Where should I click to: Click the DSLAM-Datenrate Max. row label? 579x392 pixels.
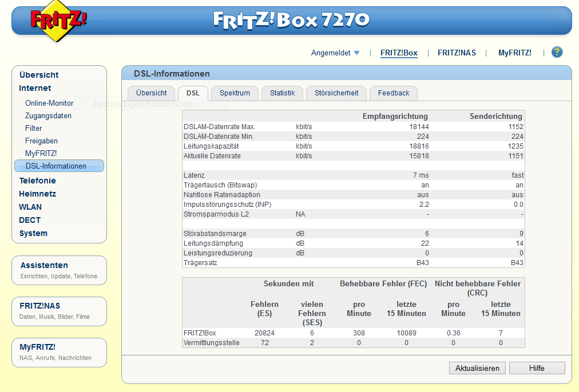[x=219, y=127]
